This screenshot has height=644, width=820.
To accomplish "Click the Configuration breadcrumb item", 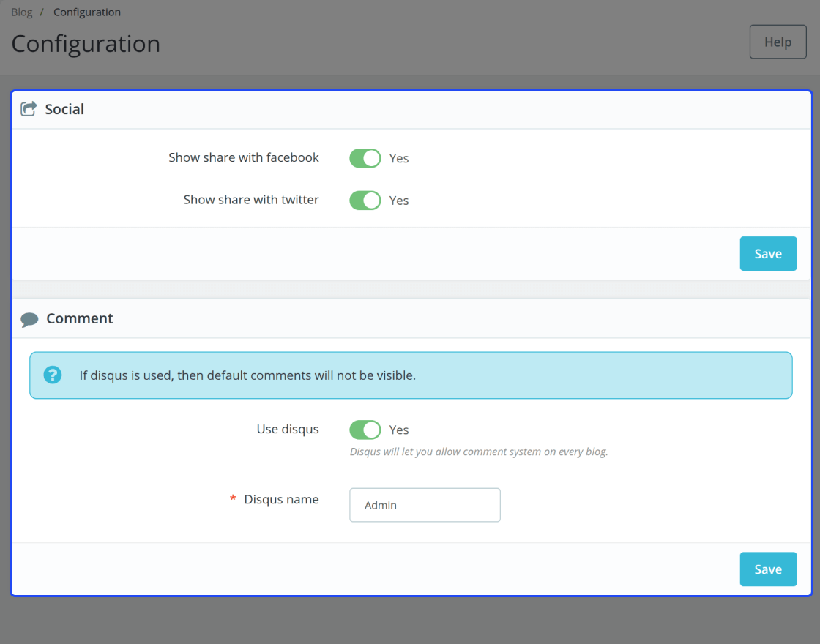I will tap(87, 12).
